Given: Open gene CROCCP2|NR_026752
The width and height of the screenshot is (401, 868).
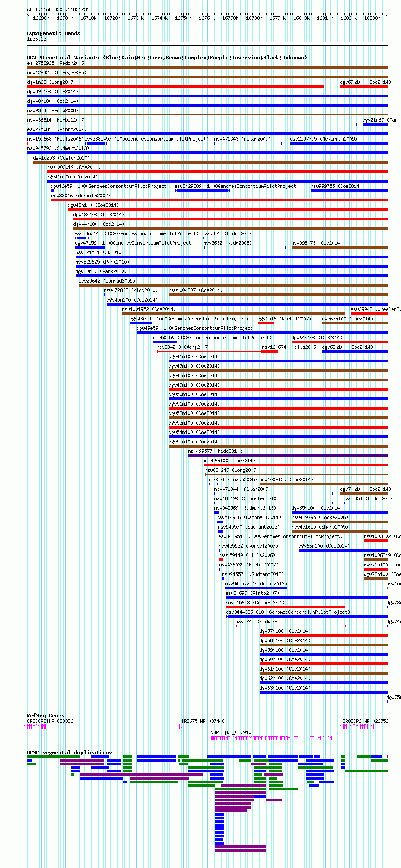Looking at the screenshot, I should [x=365, y=721].
